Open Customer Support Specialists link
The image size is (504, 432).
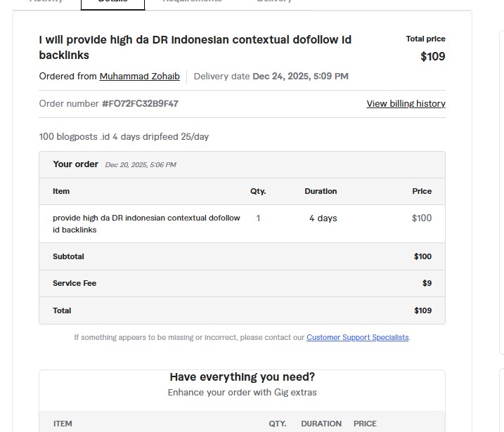(x=357, y=338)
